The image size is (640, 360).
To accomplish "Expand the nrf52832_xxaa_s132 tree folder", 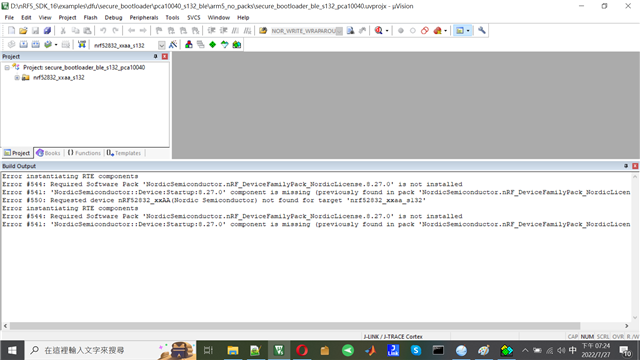I will (17, 78).
